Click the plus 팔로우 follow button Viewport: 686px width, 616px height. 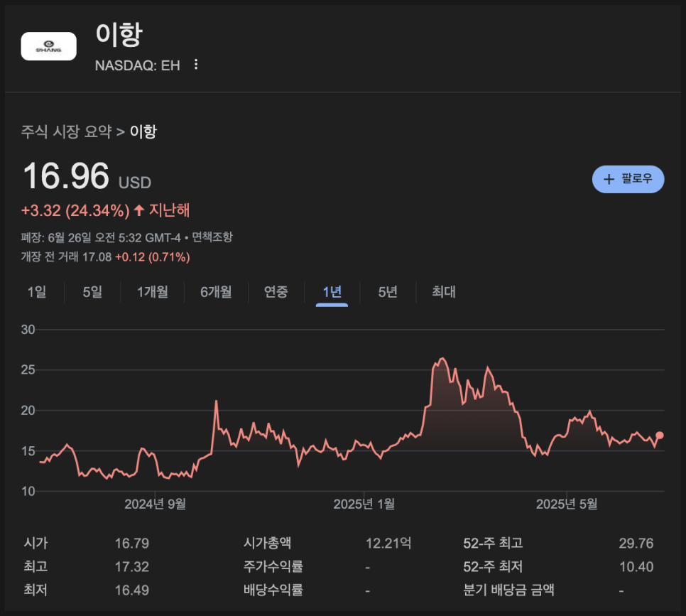pyautogui.click(x=628, y=179)
